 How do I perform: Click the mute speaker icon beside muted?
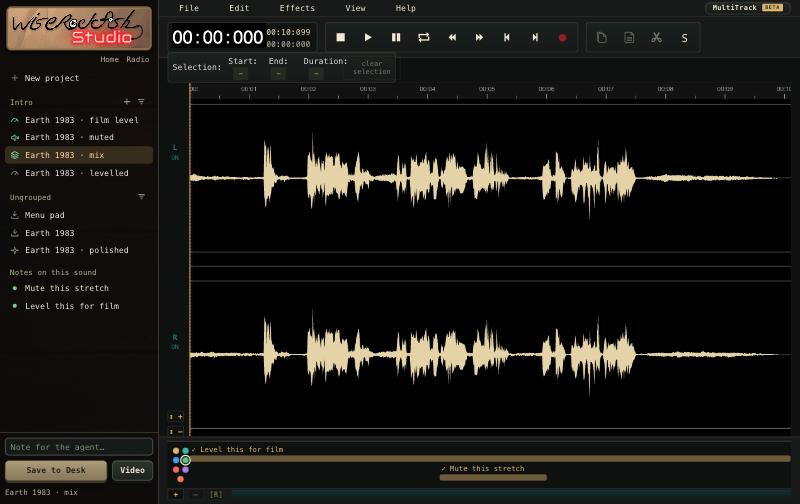(x=15, y=138)
